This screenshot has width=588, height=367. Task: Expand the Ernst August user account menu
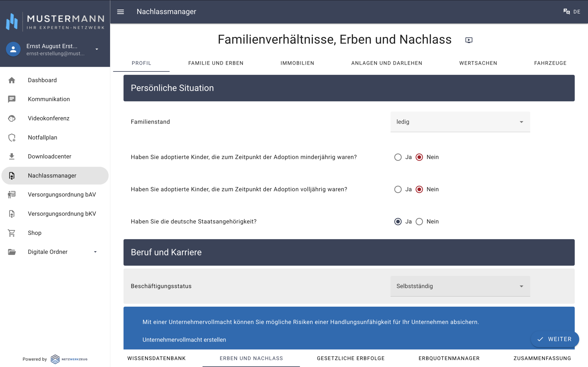click(x=97, y=49)
